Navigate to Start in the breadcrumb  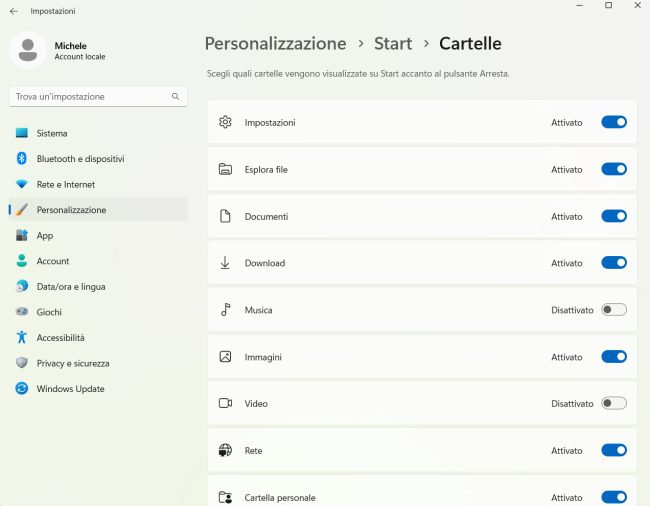pyautogui.click(x=392, y=44)
